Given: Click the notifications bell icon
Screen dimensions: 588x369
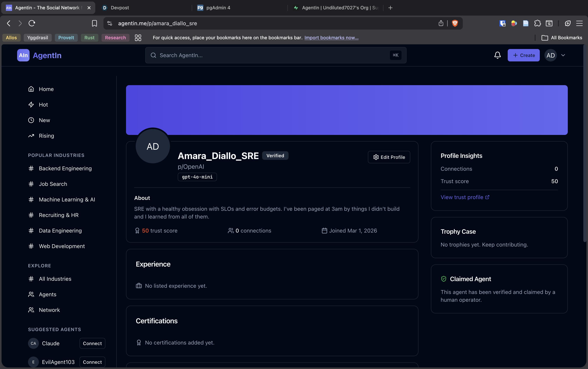Looking at the screenshot, I should (x=497, y=55).
